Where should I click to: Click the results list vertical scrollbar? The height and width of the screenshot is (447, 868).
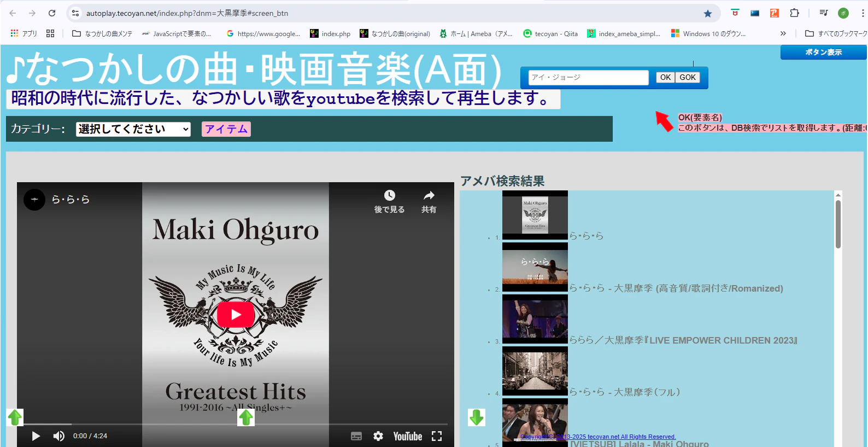(x=838, y=224)
